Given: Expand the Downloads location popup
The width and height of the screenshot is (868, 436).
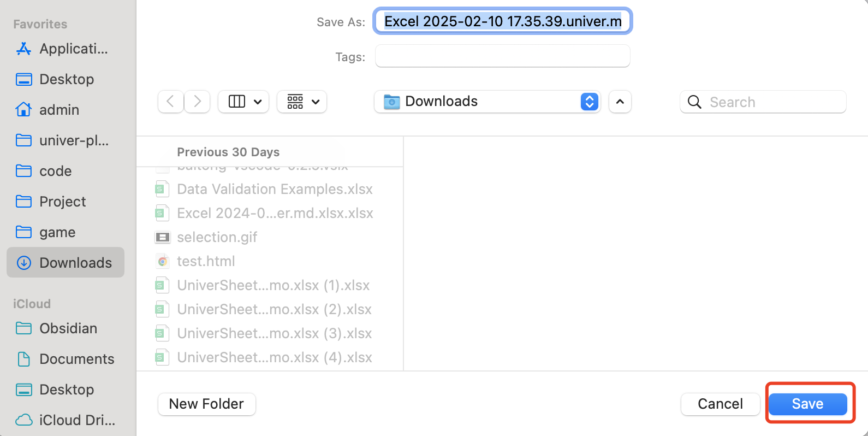Looking at the screenshot, I should click(x=589, y=102).
